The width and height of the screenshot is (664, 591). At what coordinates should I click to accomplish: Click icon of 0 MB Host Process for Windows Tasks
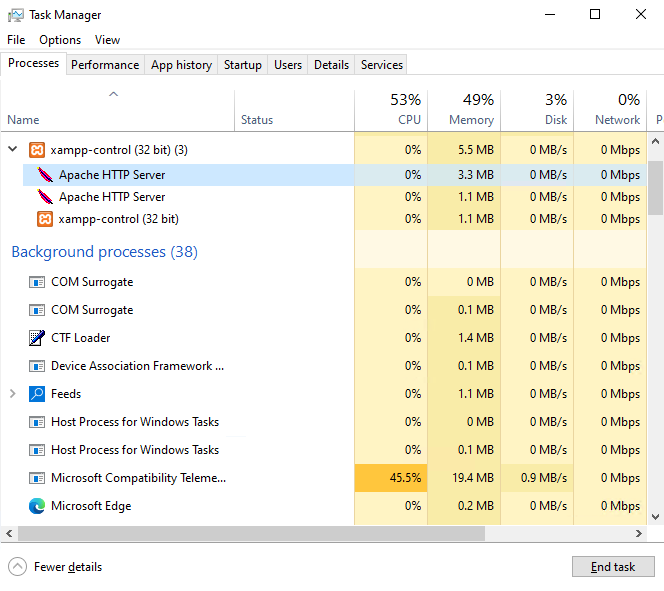coord(37,422)
